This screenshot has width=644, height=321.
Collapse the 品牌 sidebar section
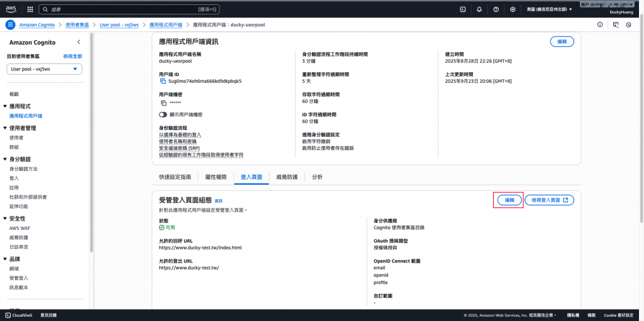[5, 259]
